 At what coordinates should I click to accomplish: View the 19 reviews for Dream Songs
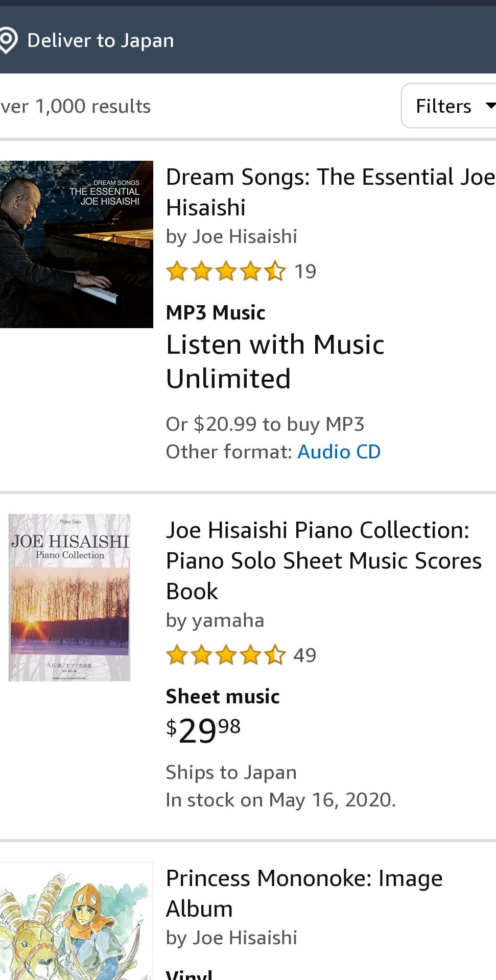coord(305,272)
